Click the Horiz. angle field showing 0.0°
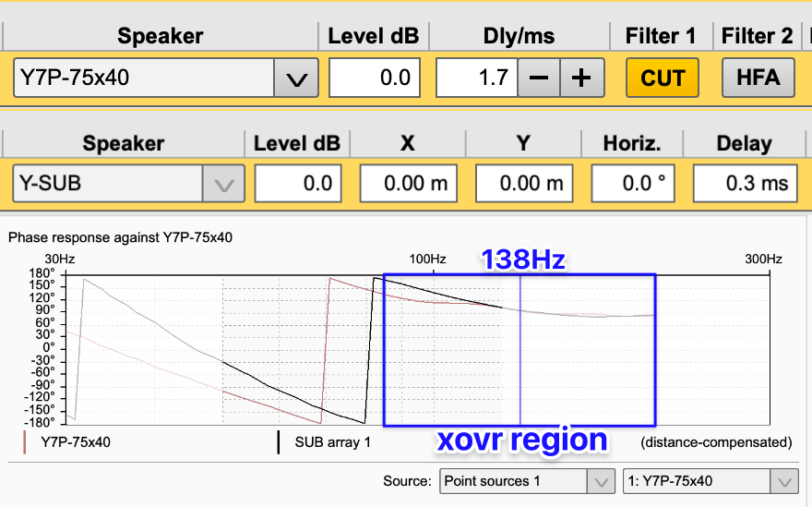The width and height of the screenshot is (812, 507). coord(633,184)
